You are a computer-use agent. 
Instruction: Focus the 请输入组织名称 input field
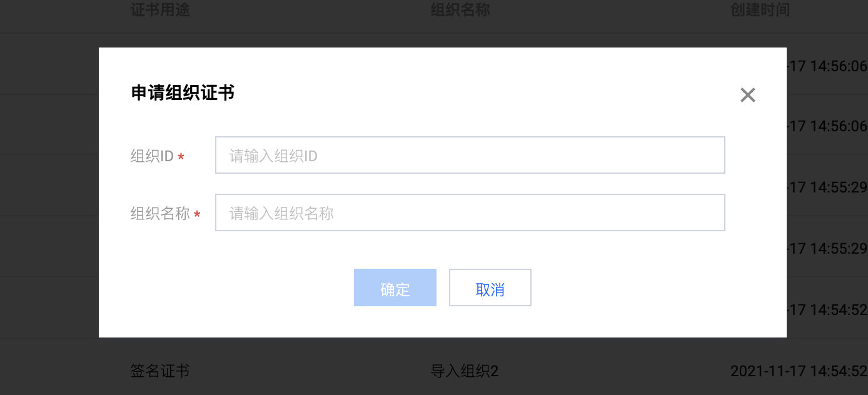tap(470, 212)
